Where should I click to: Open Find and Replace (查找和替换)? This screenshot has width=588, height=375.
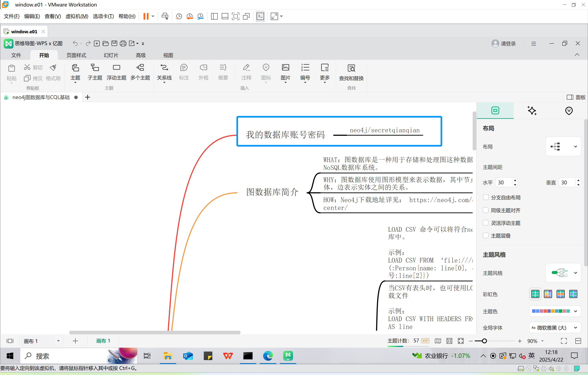pos(351,72)
